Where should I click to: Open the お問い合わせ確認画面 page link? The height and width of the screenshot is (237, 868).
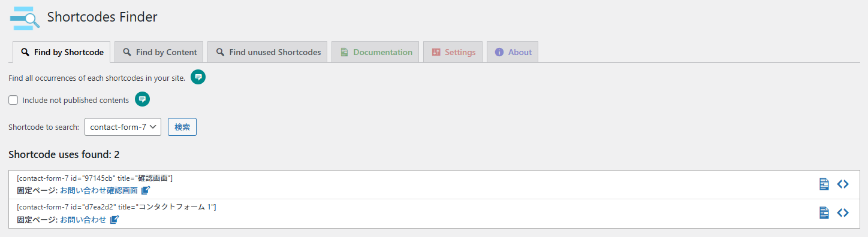point(99,190)
